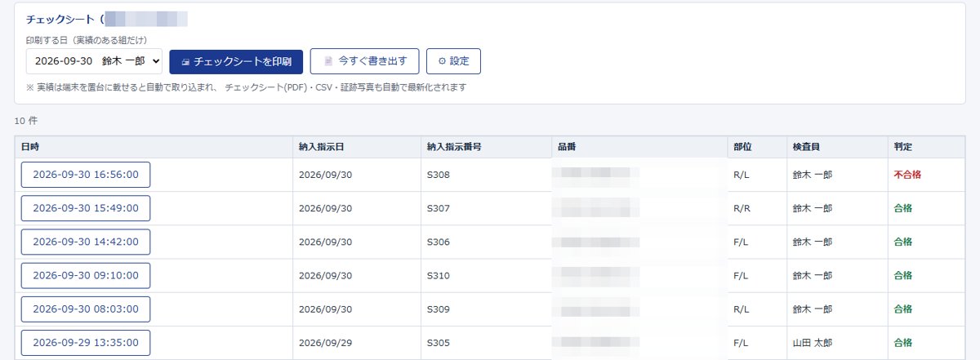Open record 2026-09-30 15:49:00
The width and height of the screenshot is (980, 360).
[86, 208]
